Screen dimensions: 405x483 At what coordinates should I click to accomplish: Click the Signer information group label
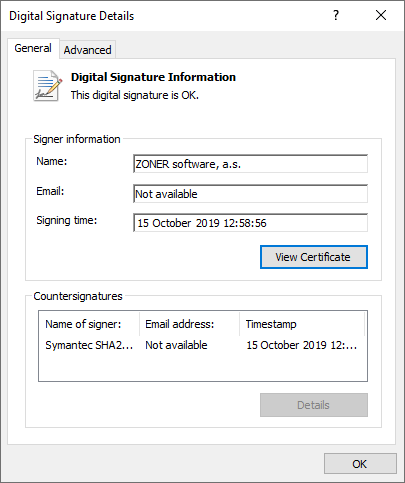(77, 139)
